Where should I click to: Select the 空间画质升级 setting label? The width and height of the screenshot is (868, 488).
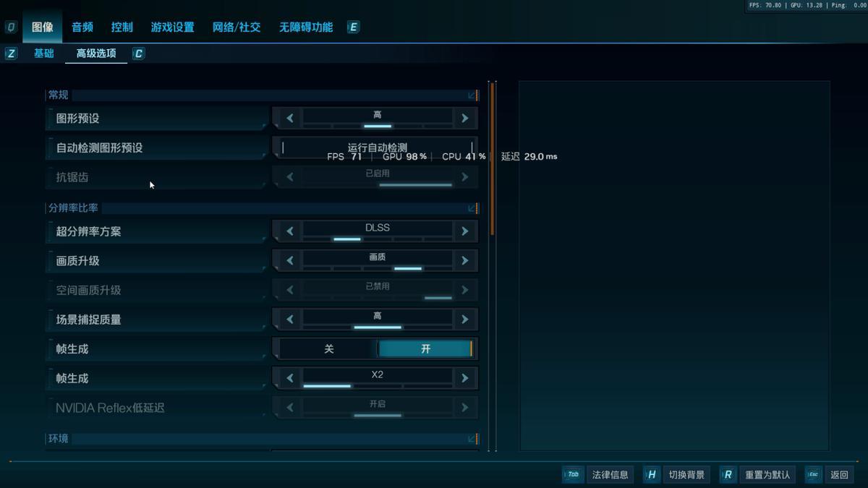click(88, 290)
